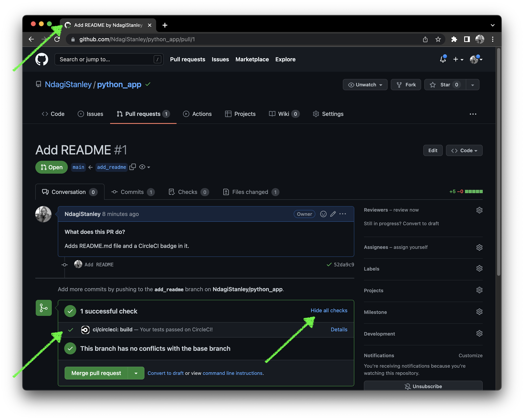Open Assignees gear settings
The width and height of the screenshot is (524, 420).
(x=479, y=247)
